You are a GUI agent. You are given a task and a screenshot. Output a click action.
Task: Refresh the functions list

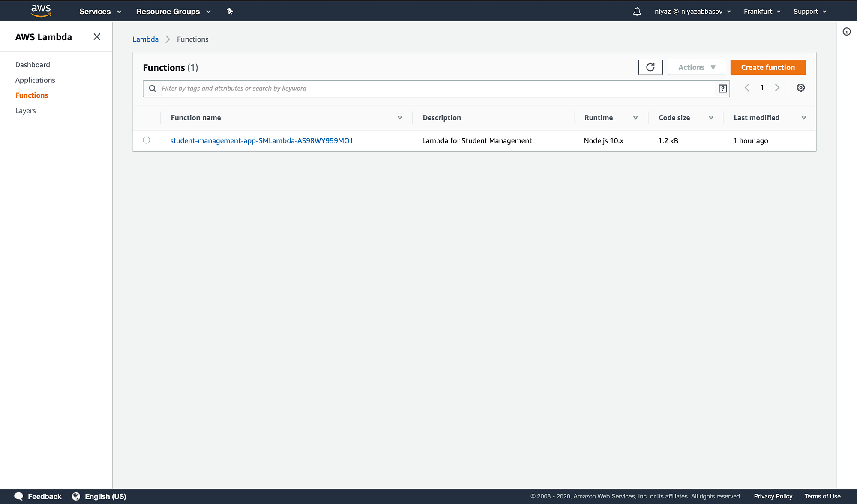coord(650,67)
